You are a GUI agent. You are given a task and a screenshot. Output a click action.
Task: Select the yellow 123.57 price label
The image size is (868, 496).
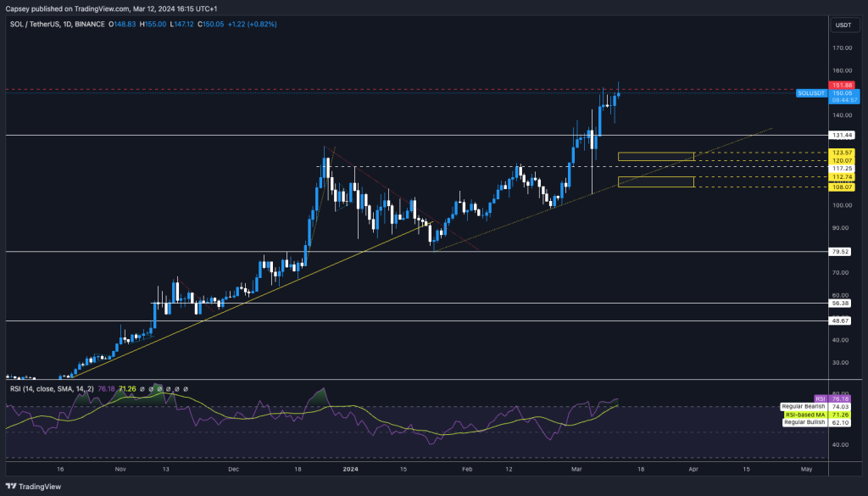[x=843, y=153]
